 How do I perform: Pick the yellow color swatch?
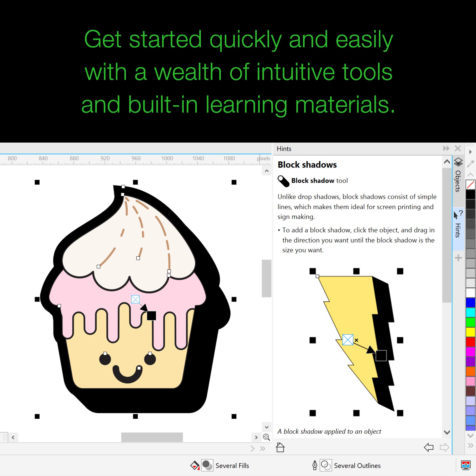tap(471, 332)
